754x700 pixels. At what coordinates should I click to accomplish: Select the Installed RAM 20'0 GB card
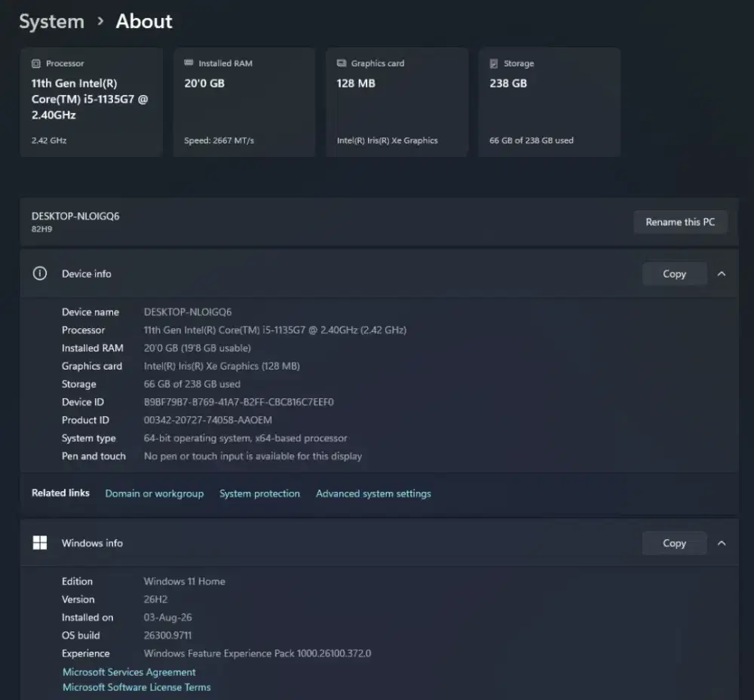(x=244, y=102)
